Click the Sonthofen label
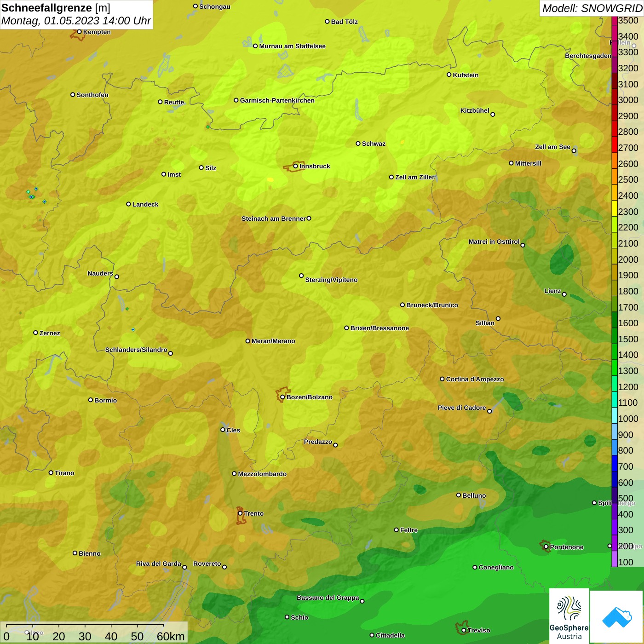 pos(92,95)
